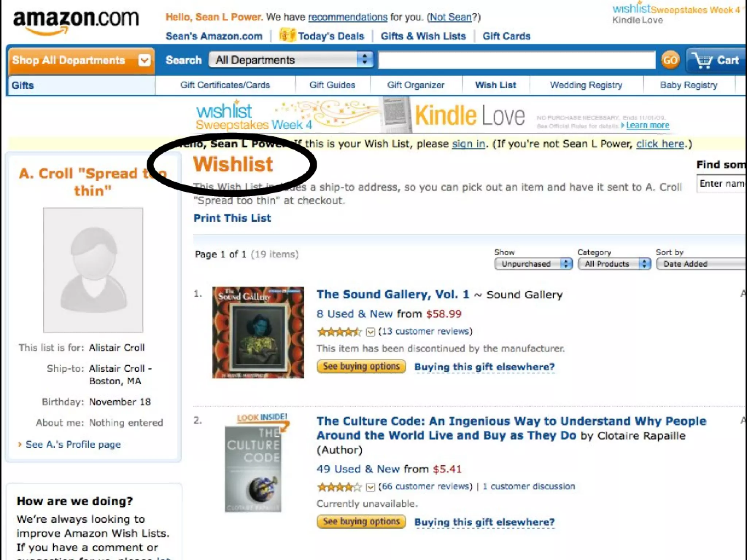Viewport: 747px width, 560px height.
Task: Click the Shop All Departments arrow icon
Action: [144, 60]
